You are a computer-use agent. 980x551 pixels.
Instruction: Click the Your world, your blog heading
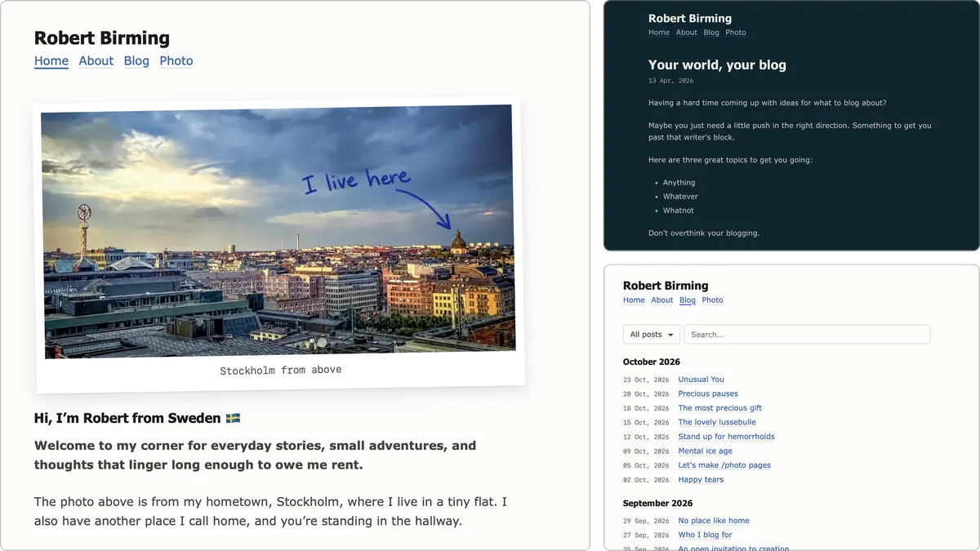tap(717, 65)
